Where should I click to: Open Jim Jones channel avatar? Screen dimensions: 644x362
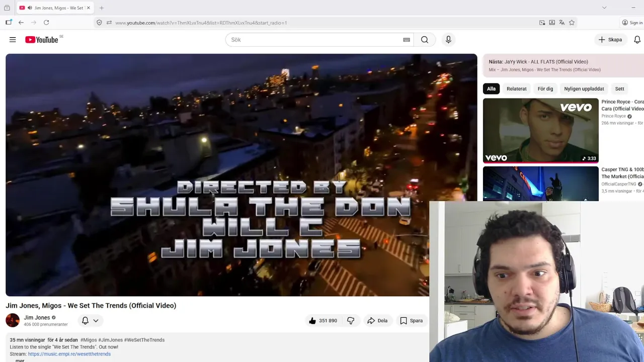pyautogui.click(x=13, y=320)
